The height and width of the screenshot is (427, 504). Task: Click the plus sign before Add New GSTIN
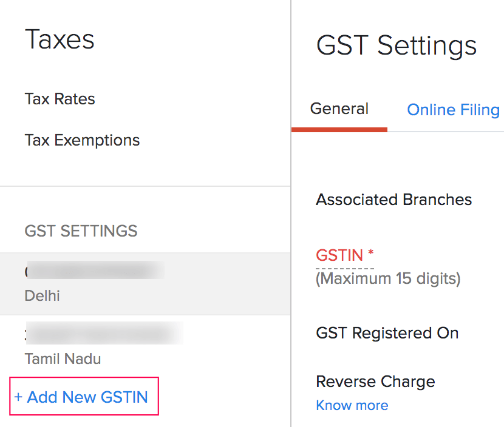coord(18,398)
